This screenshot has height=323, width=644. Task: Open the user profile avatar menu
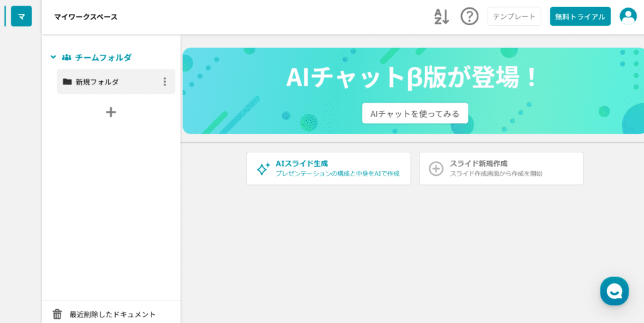coord(628,16)
